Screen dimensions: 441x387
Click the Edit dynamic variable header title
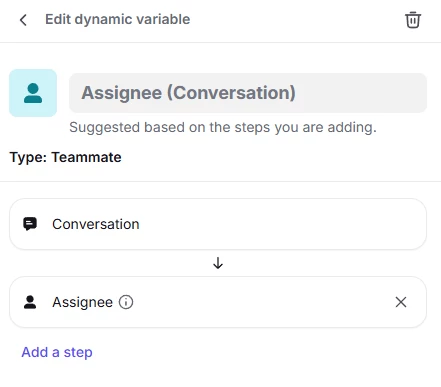pos(118,20)
